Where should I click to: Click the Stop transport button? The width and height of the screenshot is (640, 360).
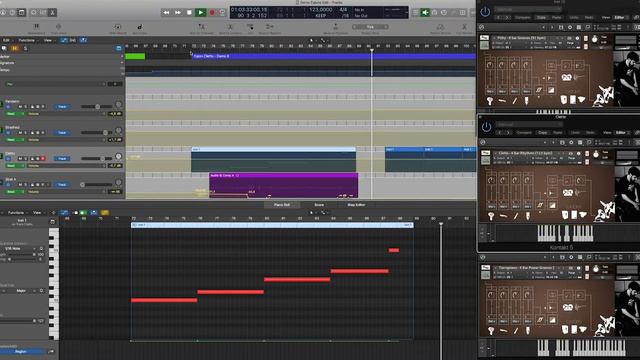click(189, 13)
